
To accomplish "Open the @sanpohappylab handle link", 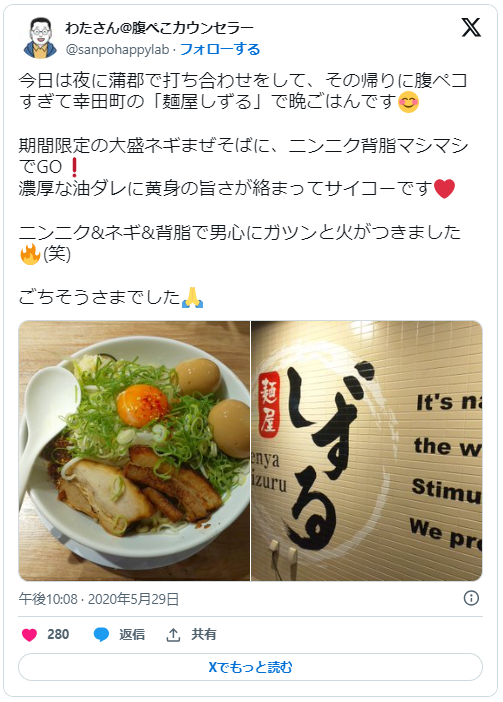I will (x=117, y=49).
